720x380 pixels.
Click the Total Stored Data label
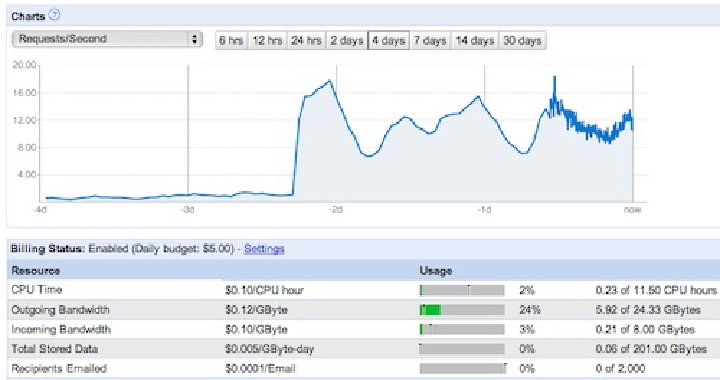pyautogui.click(x=55, y=349)
